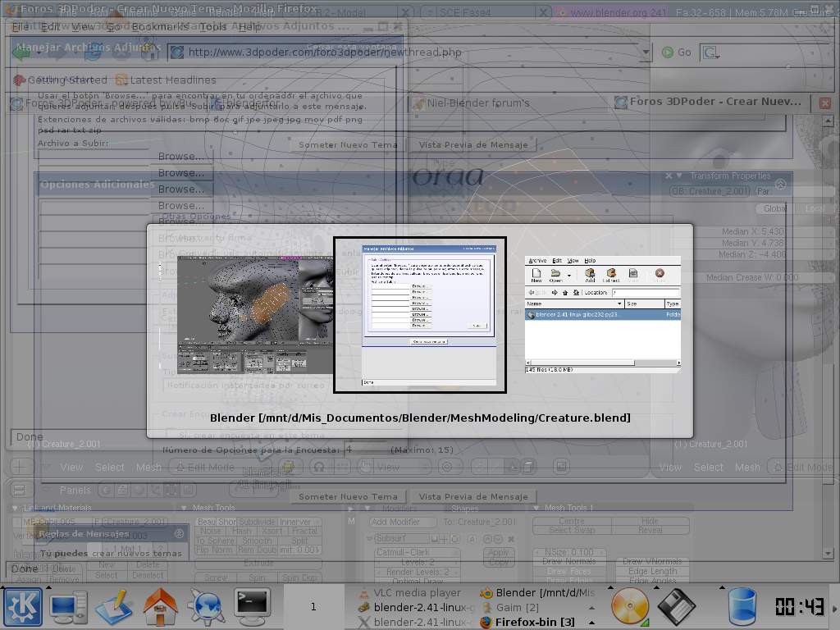Click the 00:43 panel clock
Image resolution: width=840 pixels, height=630 pixels.
799,607
